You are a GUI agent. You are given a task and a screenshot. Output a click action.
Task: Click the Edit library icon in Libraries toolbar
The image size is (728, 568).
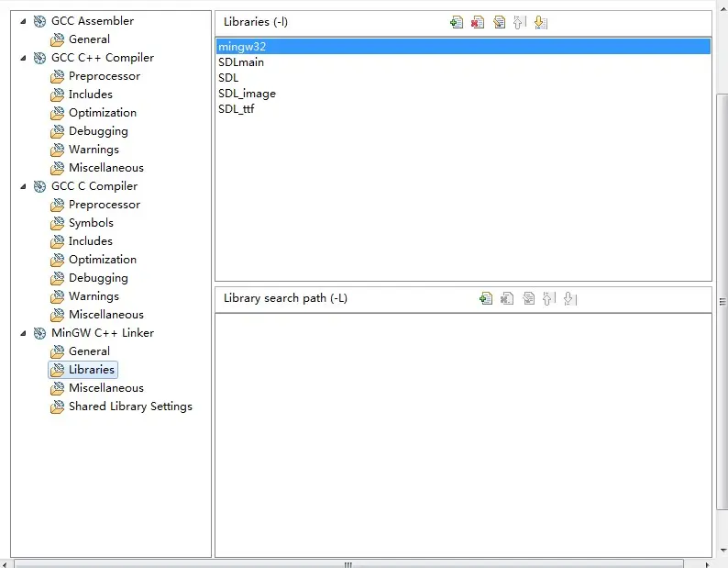click(x=499, y=22)
